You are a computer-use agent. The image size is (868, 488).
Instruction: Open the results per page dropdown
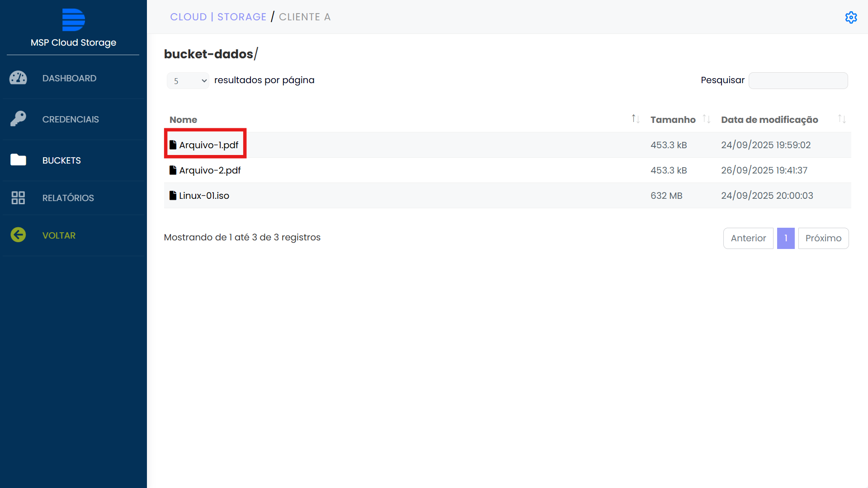point(188,80)
